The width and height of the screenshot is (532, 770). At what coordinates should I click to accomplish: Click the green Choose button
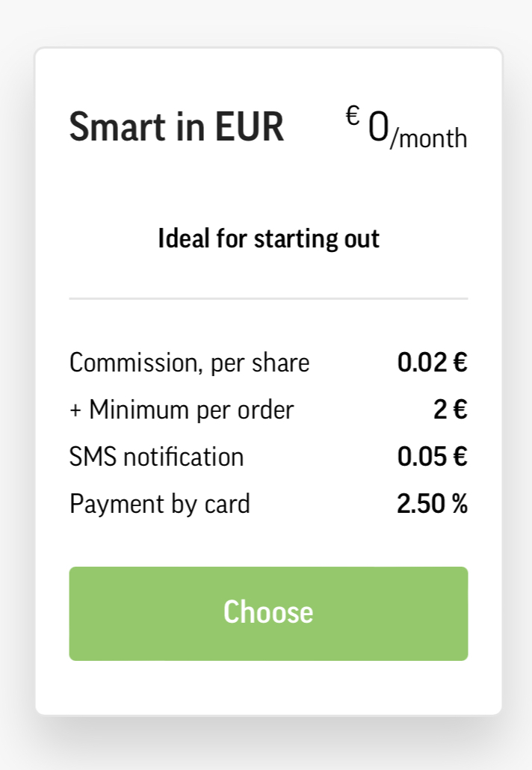pyautogui.click(x=268, y=613)
